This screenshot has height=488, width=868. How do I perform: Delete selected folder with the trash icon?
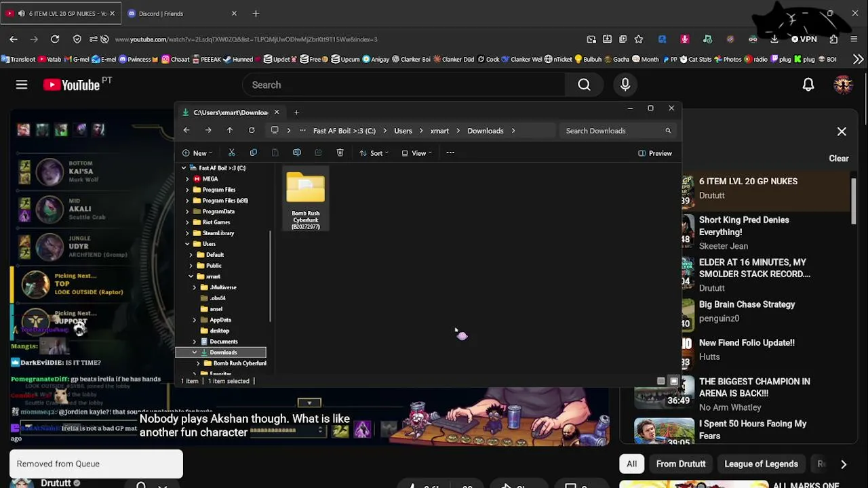click(340, 153)
